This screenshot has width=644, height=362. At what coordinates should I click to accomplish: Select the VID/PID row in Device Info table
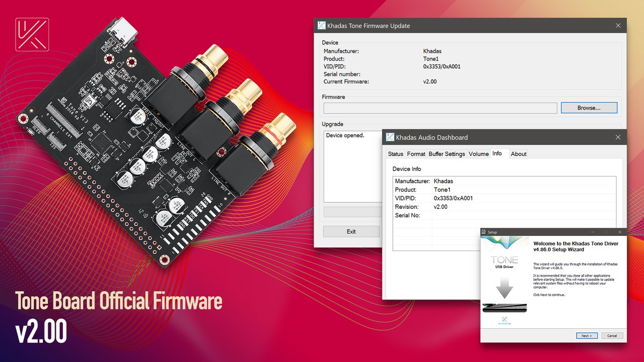tap(504, 198)
